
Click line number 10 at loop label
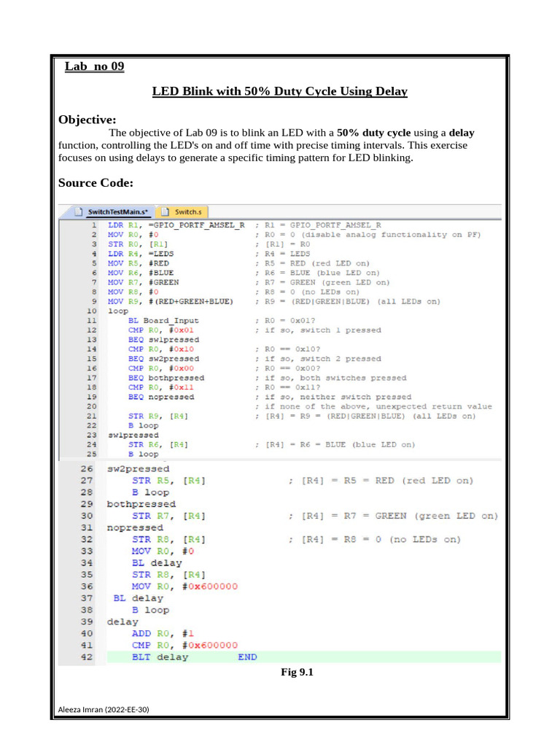point(93,310)
